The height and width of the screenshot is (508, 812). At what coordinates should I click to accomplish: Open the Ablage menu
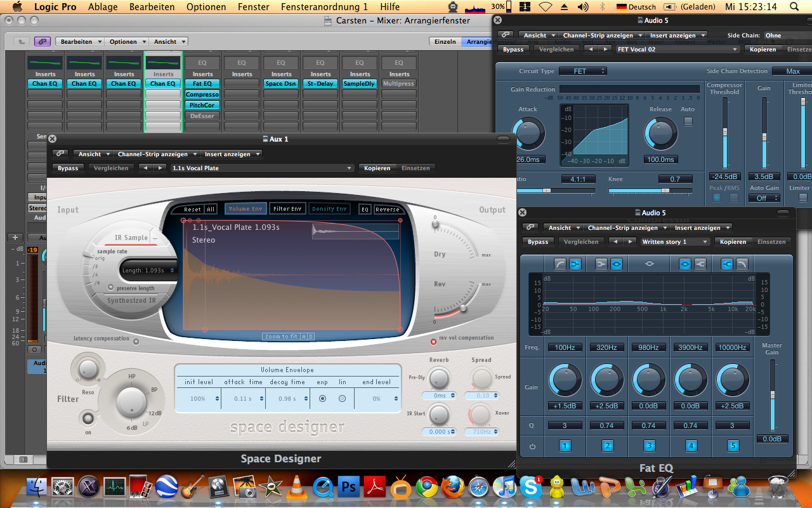(x=102, y=7)
